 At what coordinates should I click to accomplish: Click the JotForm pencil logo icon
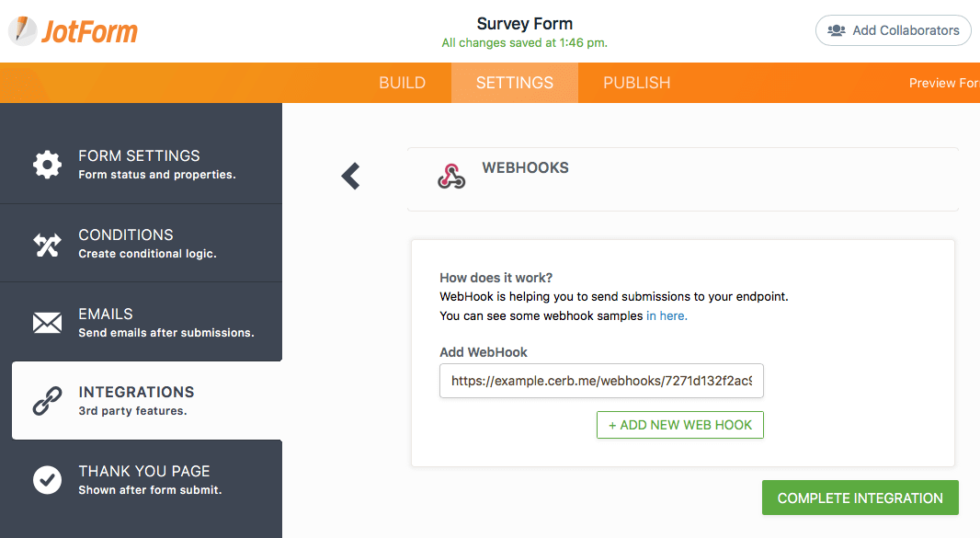click(x=22, y=30)
